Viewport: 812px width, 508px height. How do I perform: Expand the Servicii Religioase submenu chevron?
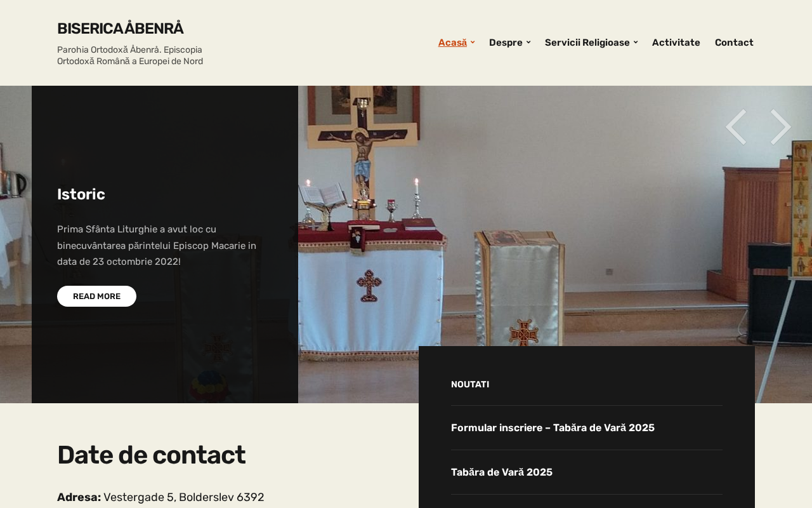click(636, 43)
